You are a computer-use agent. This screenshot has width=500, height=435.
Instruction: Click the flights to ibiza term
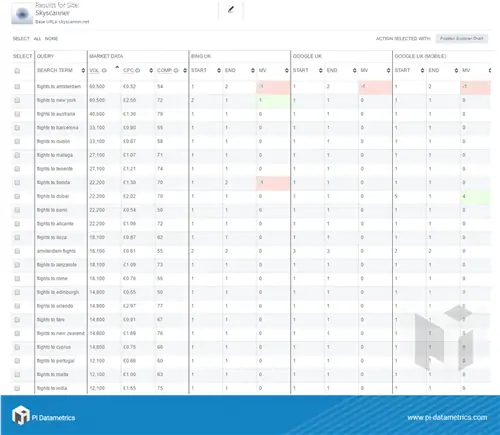click(52, 237)
